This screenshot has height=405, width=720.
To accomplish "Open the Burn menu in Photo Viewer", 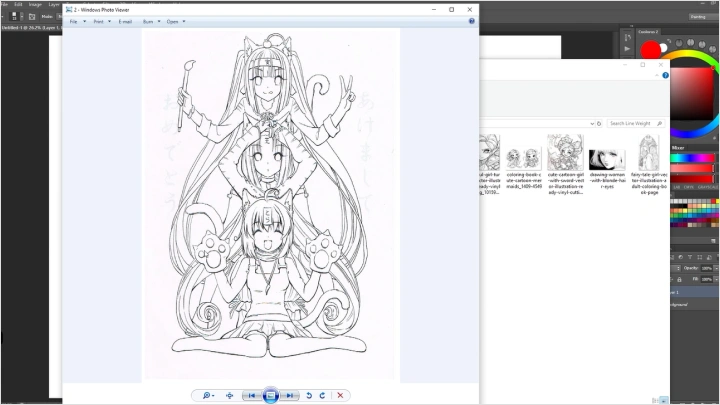I will (x=148, y=22).
